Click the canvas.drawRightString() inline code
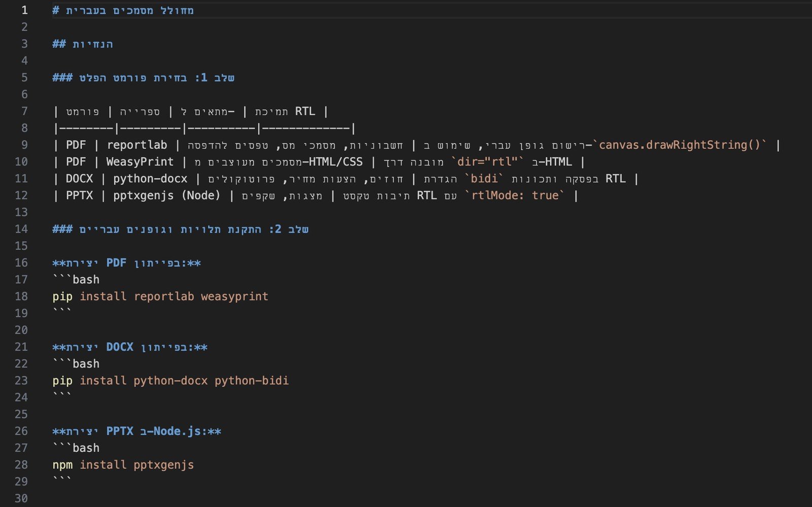This screenshot has height=507, width=812. [x=683, y=145]
